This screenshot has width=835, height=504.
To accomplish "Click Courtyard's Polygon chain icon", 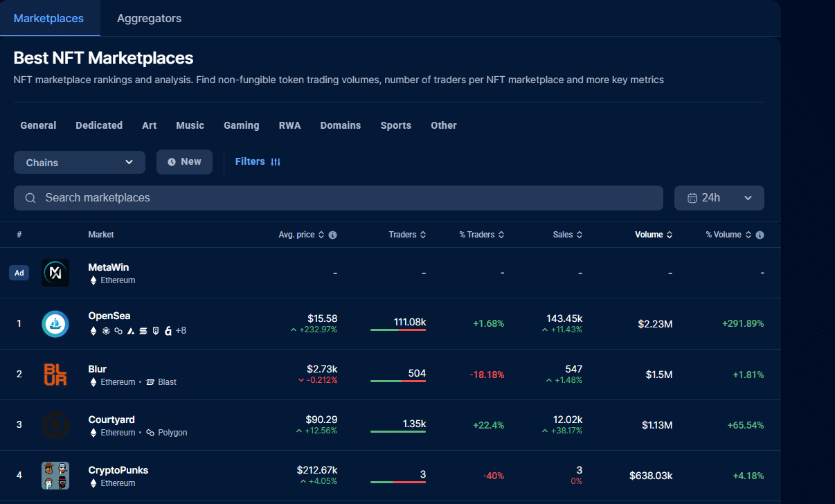I will [x=150, y=432].
